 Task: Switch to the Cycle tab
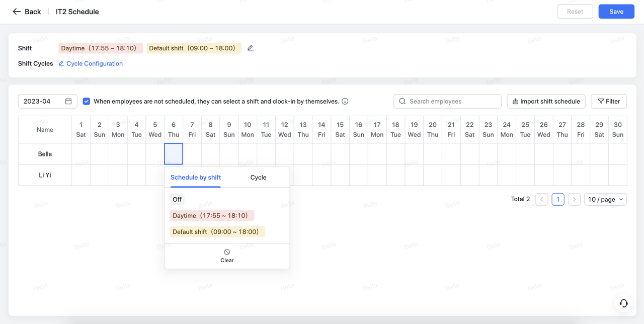[258, 178]
